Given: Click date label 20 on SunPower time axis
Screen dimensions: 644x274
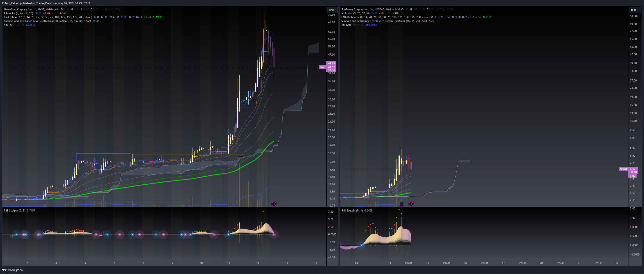Looking at the screenshot, I should pyautogui.click(x=541, y=263).
